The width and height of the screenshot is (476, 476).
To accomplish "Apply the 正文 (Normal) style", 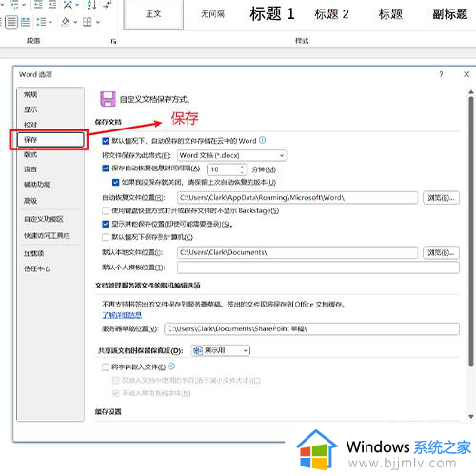I will pyautogui.click(x=153, y=14).
